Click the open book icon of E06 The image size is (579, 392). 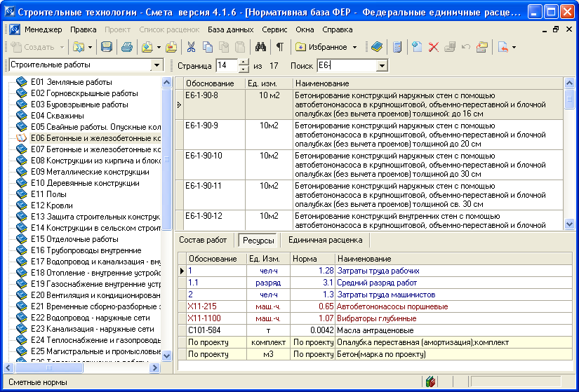[22, 137]
